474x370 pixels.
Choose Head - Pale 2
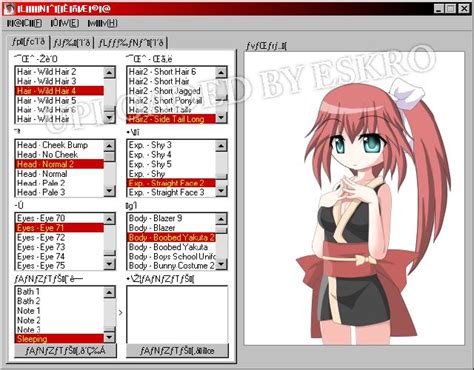click(x=60, y=183)
